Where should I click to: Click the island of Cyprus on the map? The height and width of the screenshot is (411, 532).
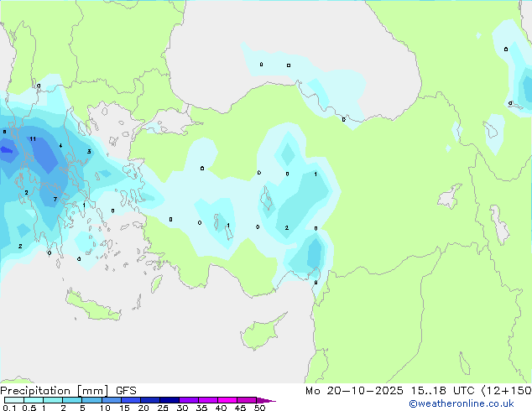pos(261,333)
